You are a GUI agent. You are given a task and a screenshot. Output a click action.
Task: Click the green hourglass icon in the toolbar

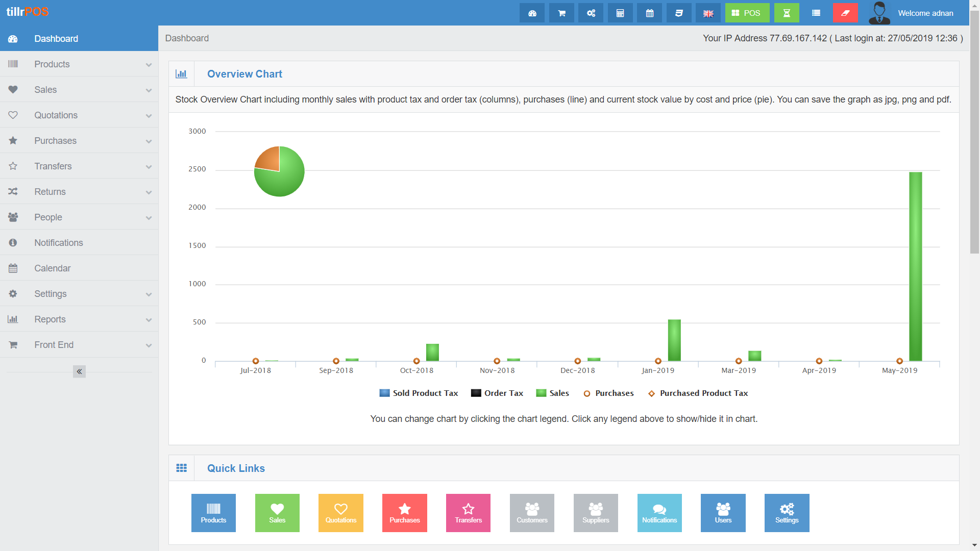[787, 13]
